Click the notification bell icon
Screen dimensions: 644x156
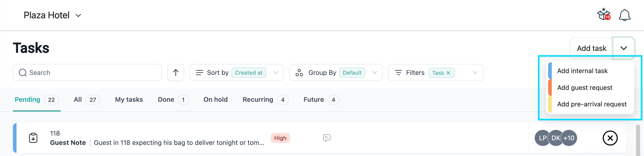624,15
